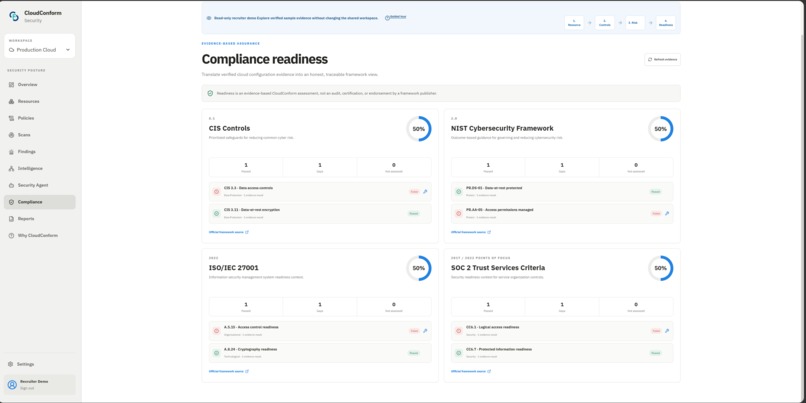Click the passed status icon for CIS 3.11
806x403 pixels.
point(216,213)
